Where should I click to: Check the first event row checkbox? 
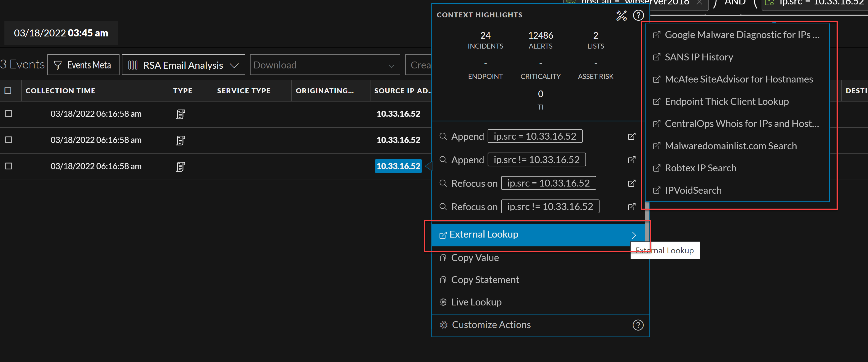[9, 114]
